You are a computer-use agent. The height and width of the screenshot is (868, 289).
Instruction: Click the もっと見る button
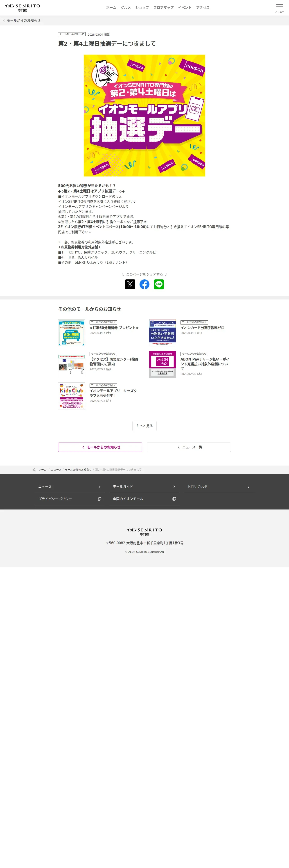pos(144,426)
